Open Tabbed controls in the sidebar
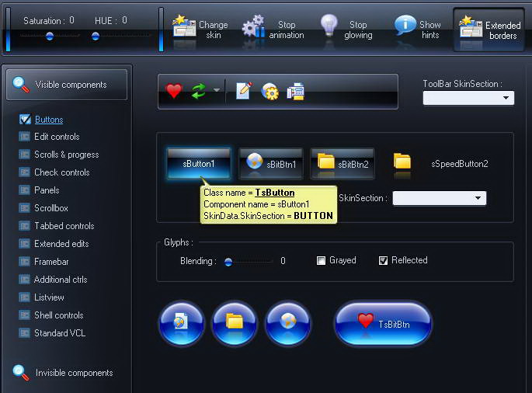Screen dimensions: 532x393 click(x=64, y=226)
